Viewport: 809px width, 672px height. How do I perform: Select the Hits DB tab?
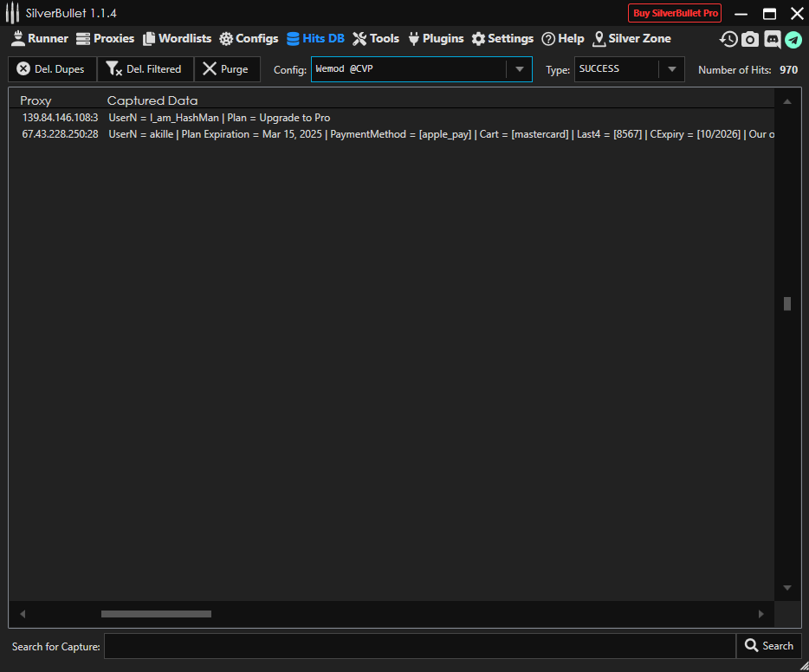315,39
